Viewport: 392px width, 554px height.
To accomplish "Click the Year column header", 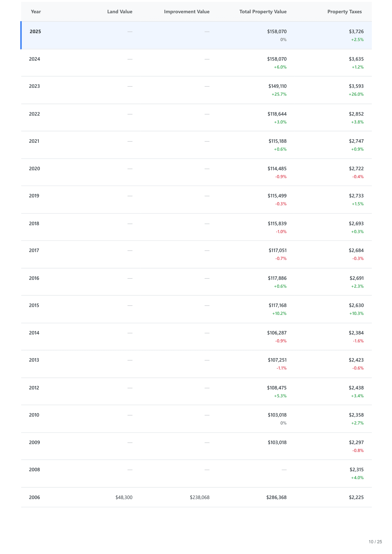I will click(x=36, y=12).
